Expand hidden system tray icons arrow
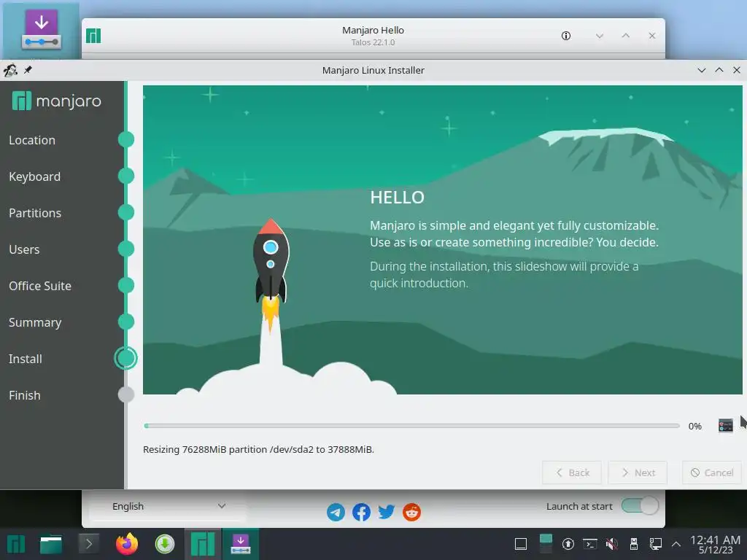 pyautogui.click(x=676, y=544)
